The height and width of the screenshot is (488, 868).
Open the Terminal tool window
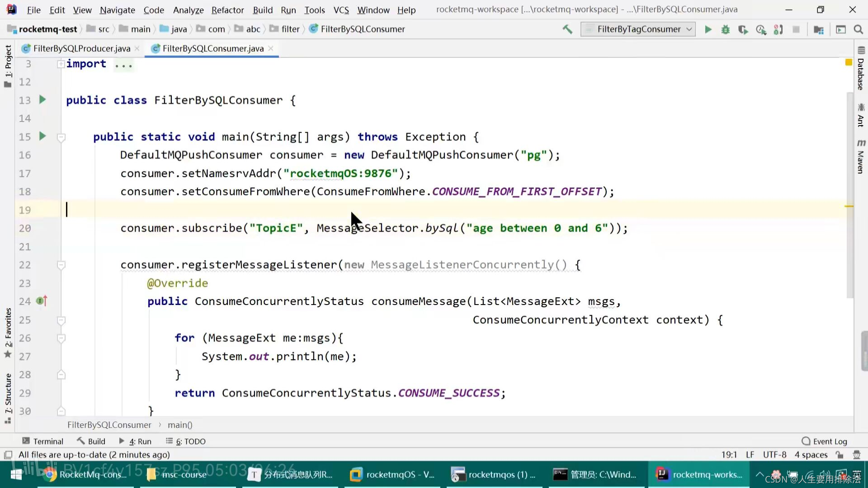43,441
